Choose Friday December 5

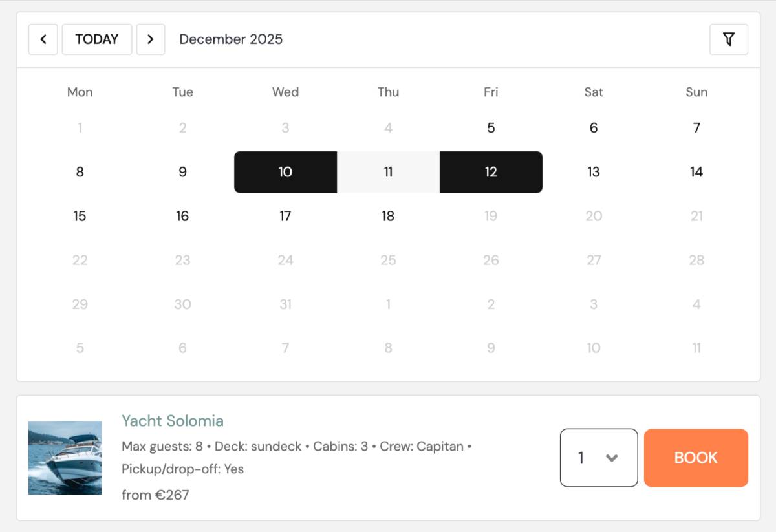click(491, 128)
